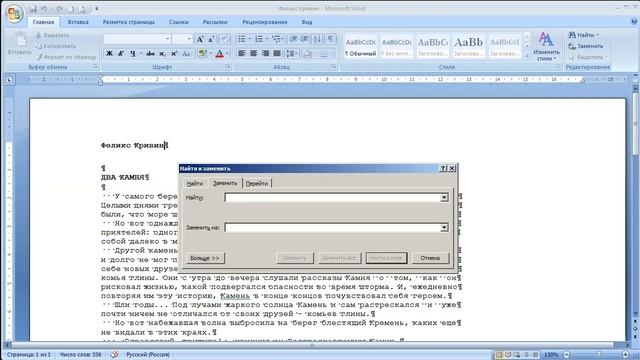640x360 pixels.
Task: Apply bulleted list formatting
Action: pos(242,39)
